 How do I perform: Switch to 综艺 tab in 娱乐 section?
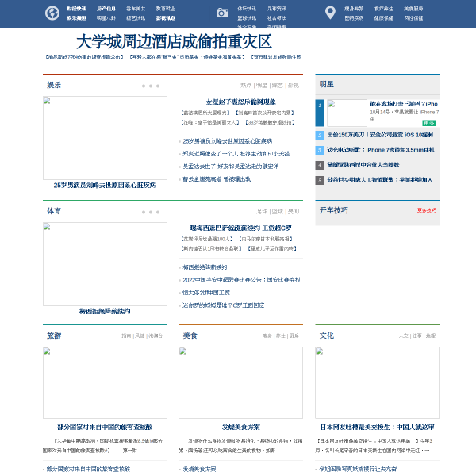(x=278, y=86)
